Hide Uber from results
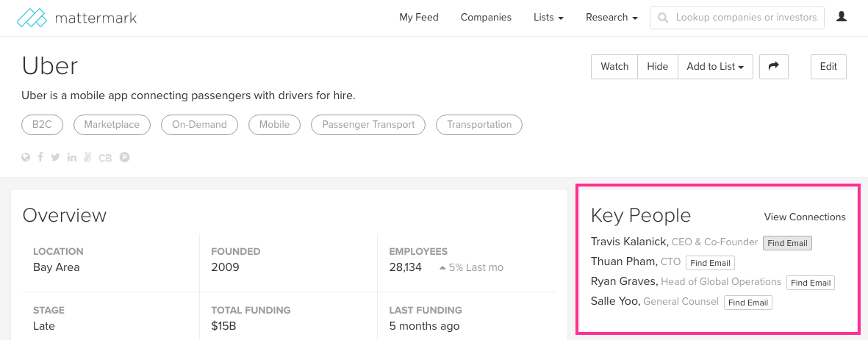Screen dimensions: 868x340 tap(658, 66)
